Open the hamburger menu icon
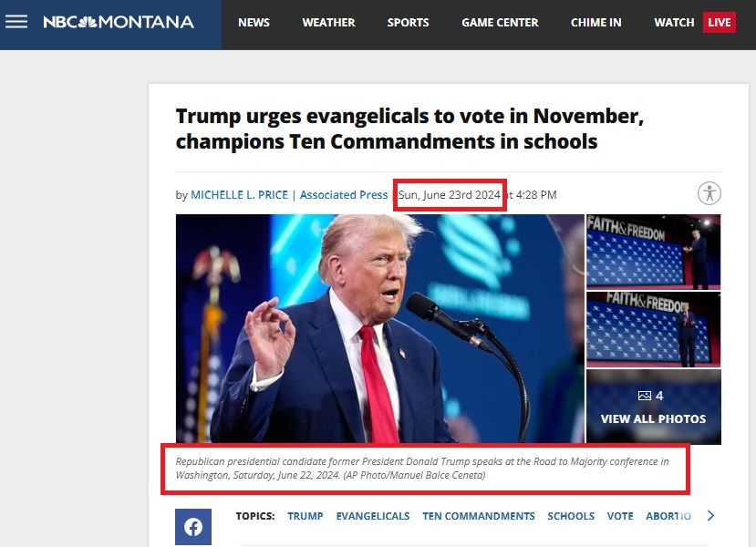Viewport: 756px width, 547px height. [x=16, y=22]
